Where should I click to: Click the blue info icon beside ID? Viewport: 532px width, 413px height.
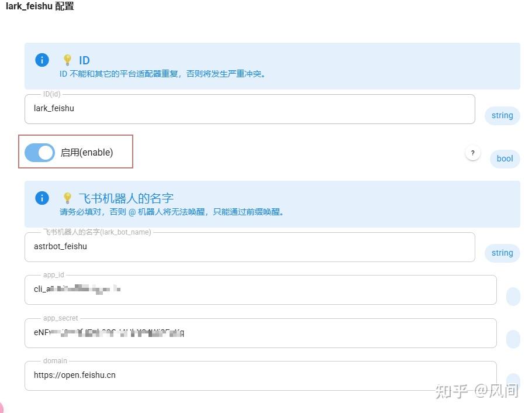(42, 60)
